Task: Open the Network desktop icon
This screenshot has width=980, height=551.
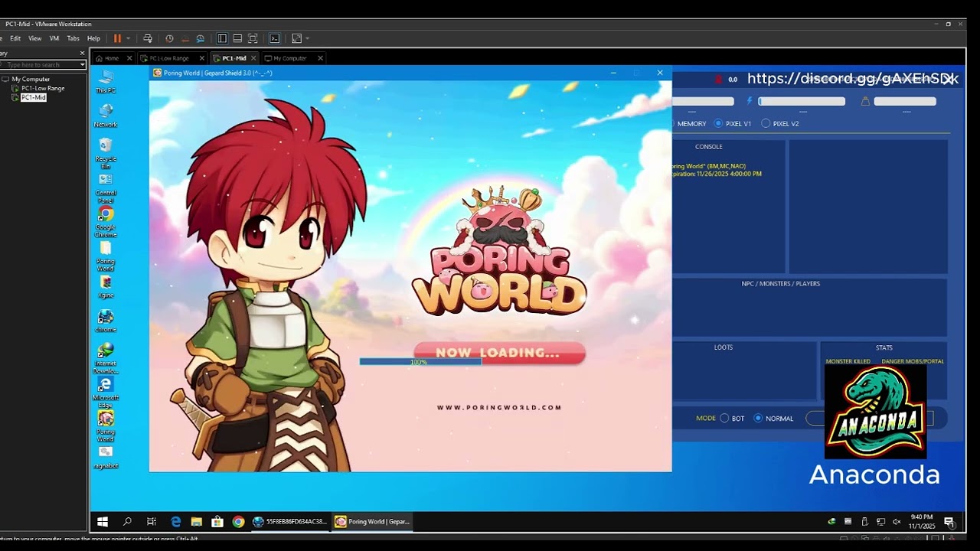Action: coord(106,116)
